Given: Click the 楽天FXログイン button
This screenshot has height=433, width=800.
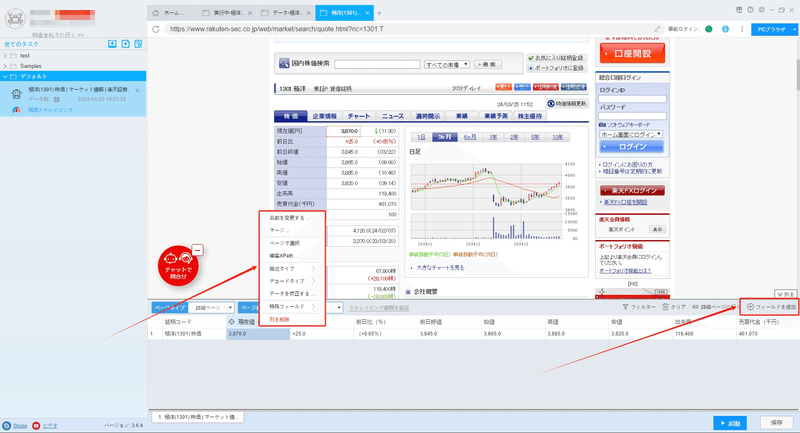Looking at the screenshot, I should [632, 190].
